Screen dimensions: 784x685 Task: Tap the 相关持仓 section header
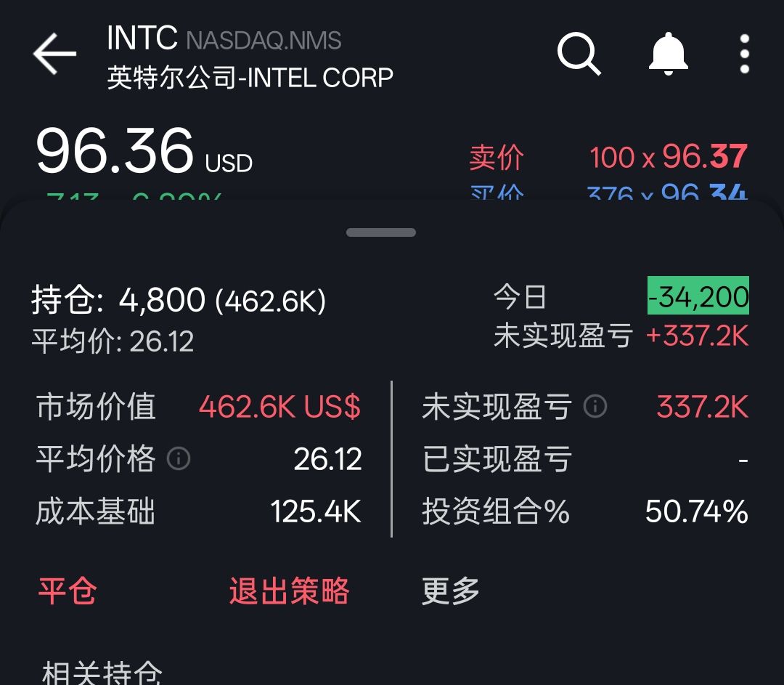tap(102, 671)
